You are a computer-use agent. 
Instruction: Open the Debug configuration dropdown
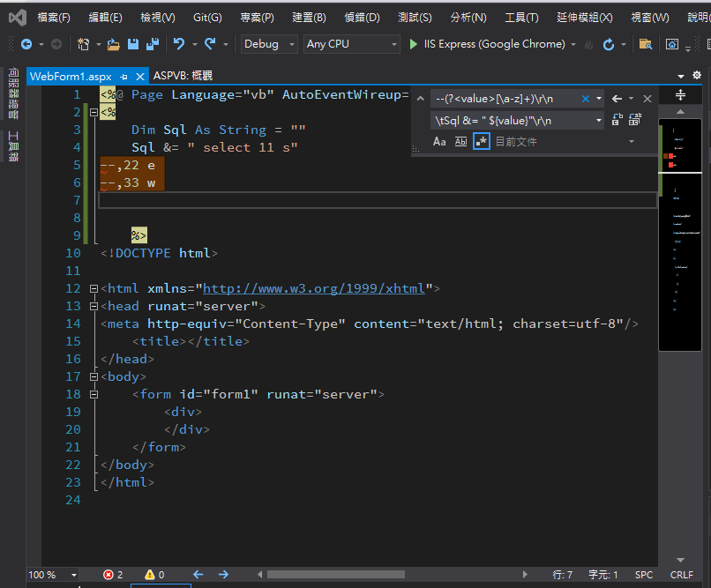pyautogui.click(x=268, y=44)
